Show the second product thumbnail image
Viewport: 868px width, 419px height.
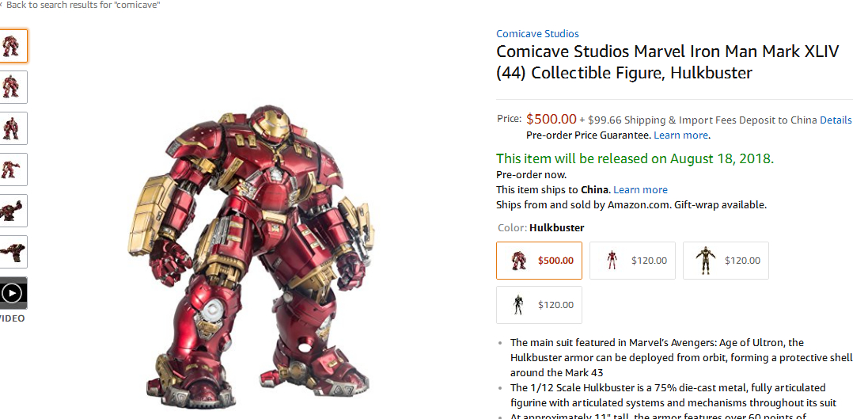11,87
